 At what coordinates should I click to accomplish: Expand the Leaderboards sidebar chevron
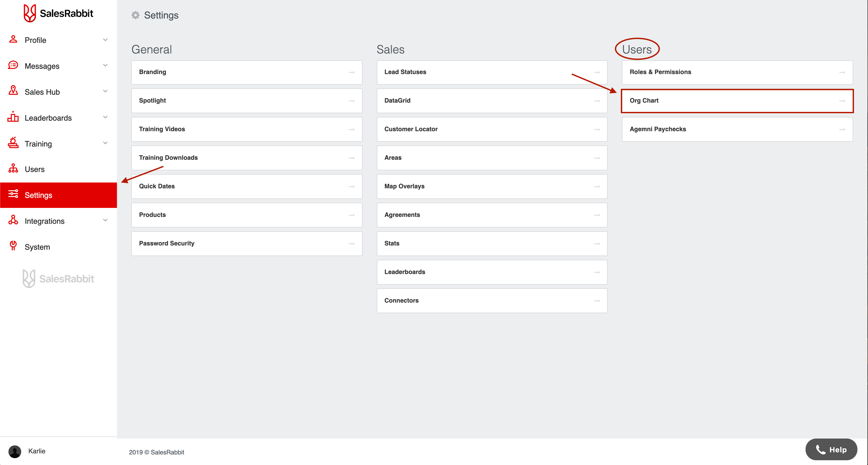(x=105, y=117)
